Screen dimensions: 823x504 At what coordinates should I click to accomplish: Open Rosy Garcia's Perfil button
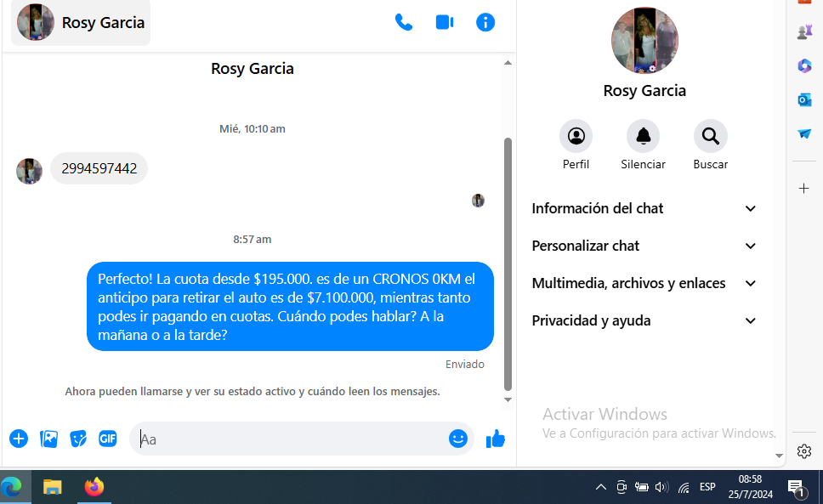point(576,136)
